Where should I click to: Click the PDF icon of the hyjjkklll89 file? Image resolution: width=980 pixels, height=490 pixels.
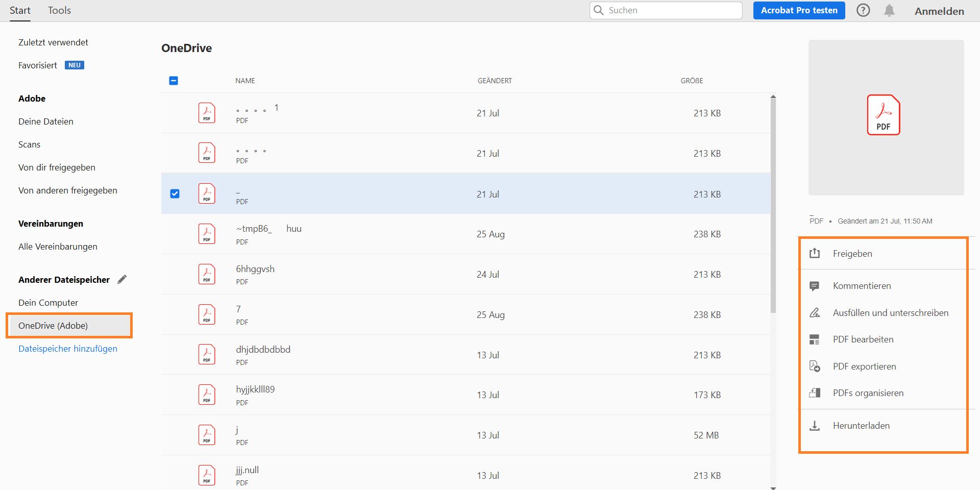207,395
